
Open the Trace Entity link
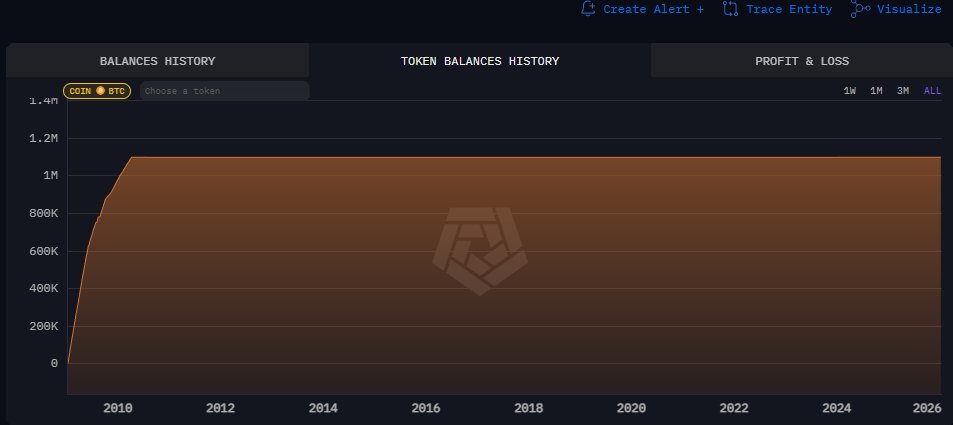pyautogui.click(x=789, y=9)
